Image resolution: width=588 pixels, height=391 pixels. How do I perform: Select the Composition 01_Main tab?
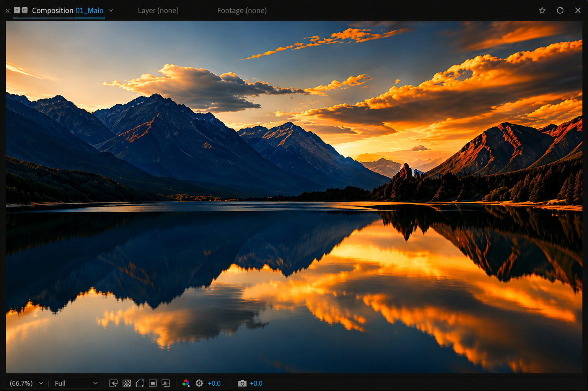click(68, 11)
